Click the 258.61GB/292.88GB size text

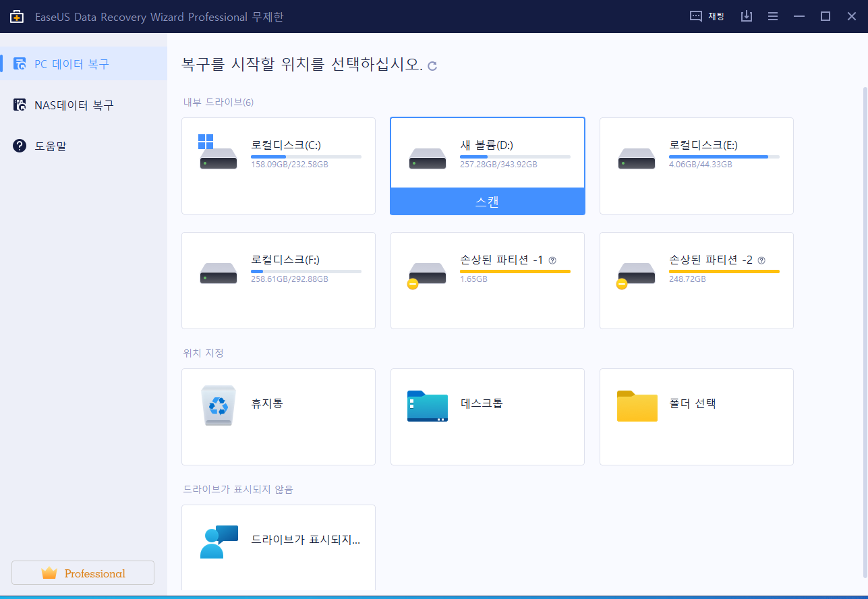(289, 279)
